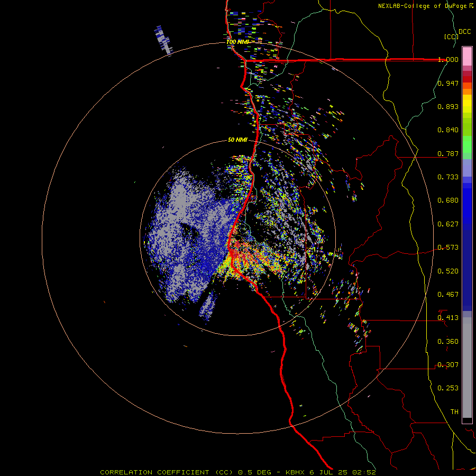This screenshot has height=476, width=476.
Task: Pick the pink segment of the color scale
Action: [467, 56]
